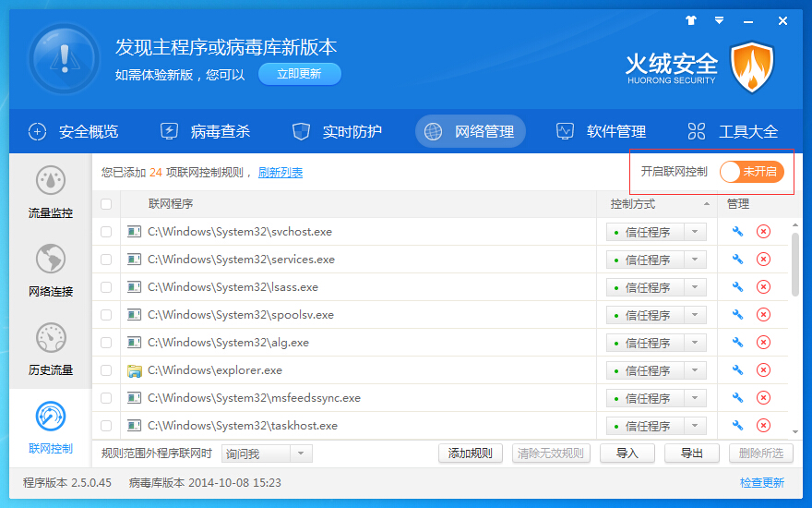Check the box for msfeedssync.exe
812x508 pixels.
[106, 398]
